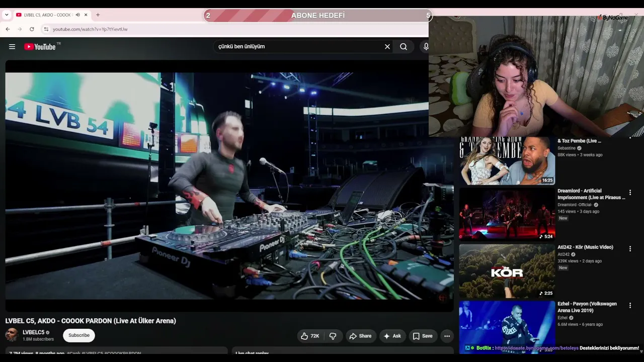The width and height of the screenshot is (644, 362).
Task: Open 'Ezhel - Pavyon' title link
Action: pyautogui.click(x=587, y=307)
